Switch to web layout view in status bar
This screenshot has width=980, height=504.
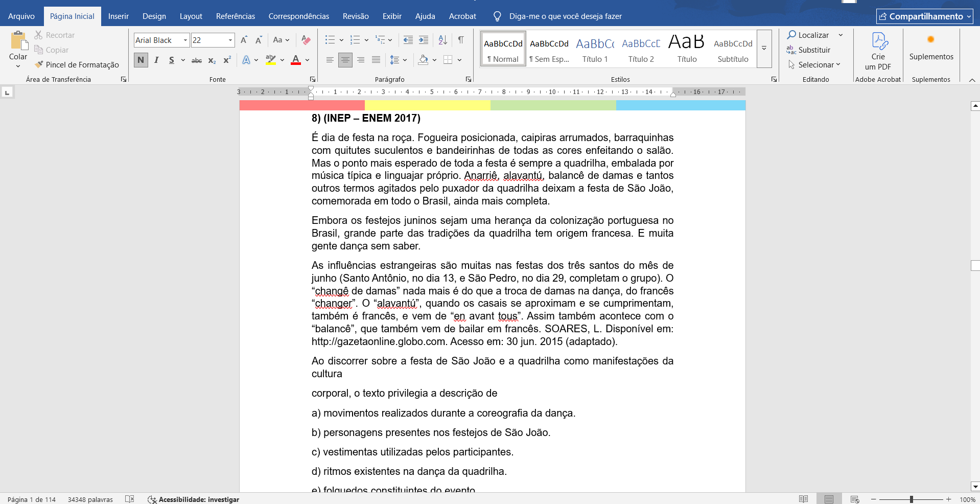point(855,499)
